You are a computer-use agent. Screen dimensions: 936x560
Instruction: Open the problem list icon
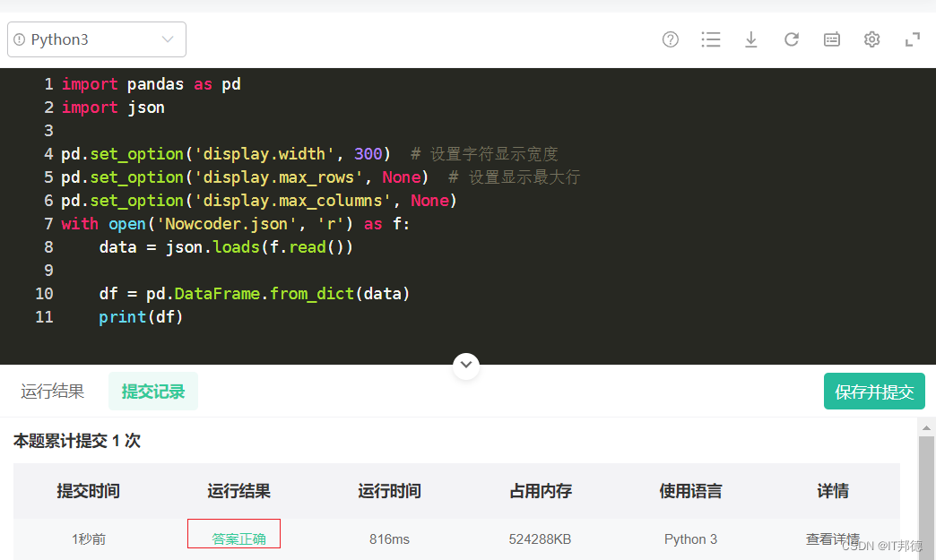click(x=710, y=39)
